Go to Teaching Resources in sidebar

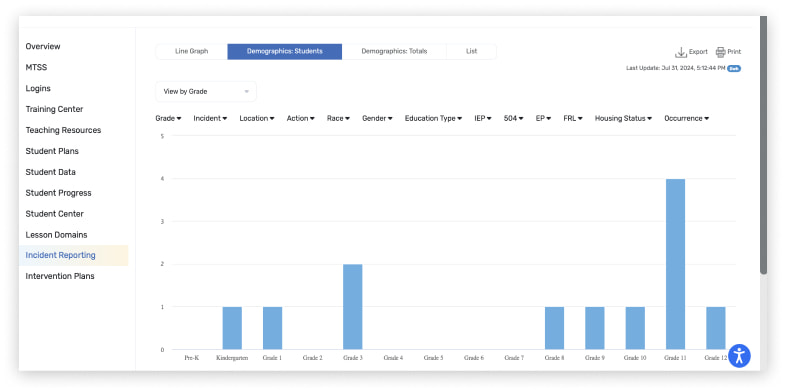point(63,130)
